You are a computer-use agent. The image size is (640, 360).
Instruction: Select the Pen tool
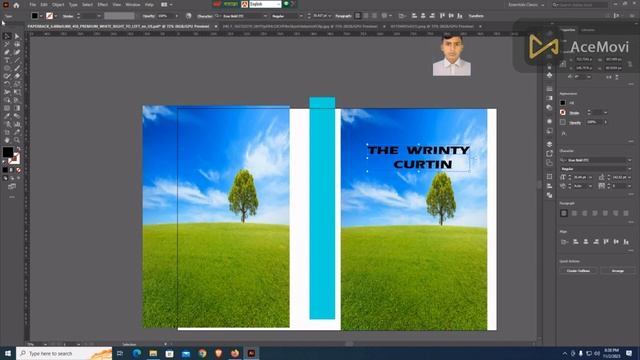[7, 52]
